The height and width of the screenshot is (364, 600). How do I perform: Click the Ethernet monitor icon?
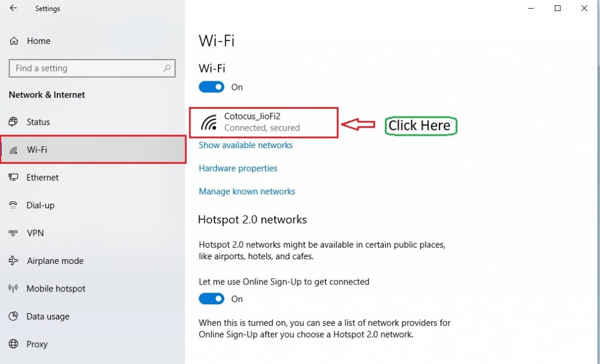[13, 177]
